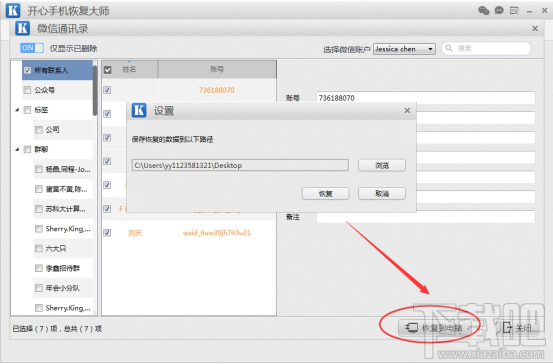Click the search input box

click(x=486, y=48)
